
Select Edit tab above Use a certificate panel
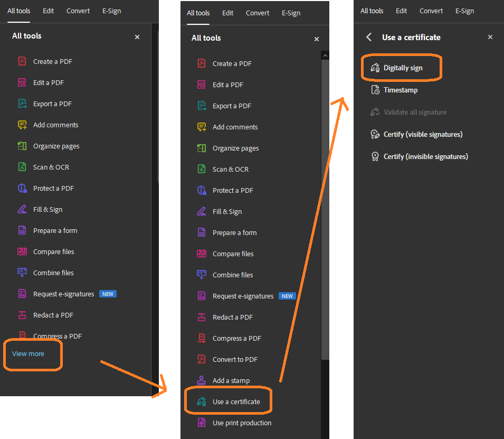402,11
